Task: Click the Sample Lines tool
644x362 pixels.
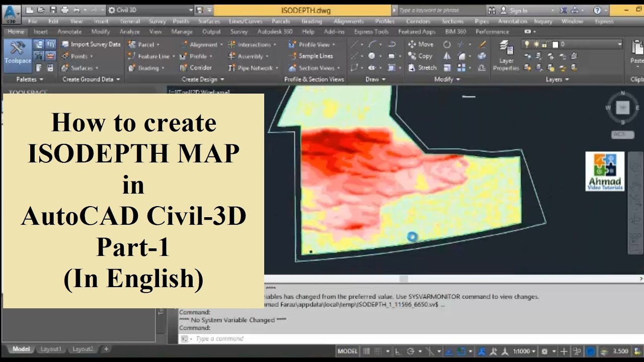Action: (x=310, y=56)
